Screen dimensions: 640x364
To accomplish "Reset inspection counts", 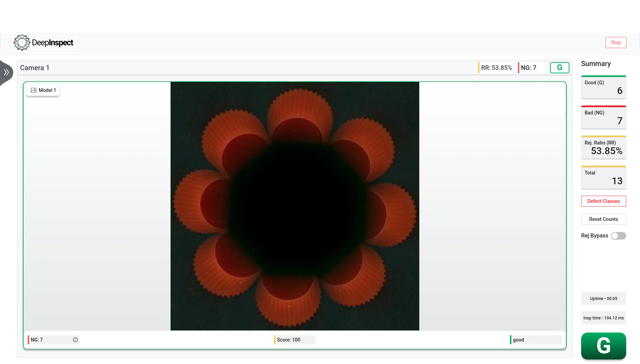I will pyautogui.click(x=603, y=219).
